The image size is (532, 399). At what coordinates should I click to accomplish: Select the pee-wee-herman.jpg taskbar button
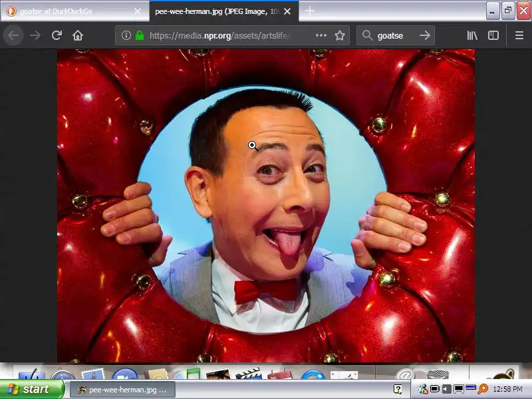pos(123,390)
